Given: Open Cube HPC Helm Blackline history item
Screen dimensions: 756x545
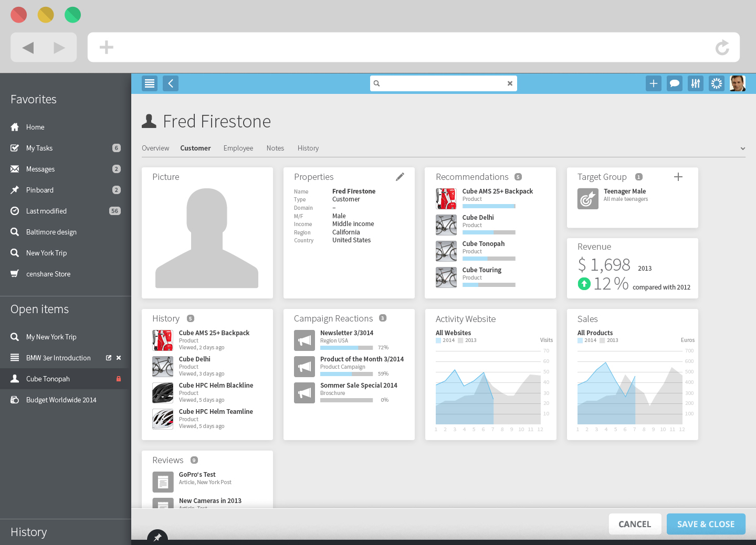Looking at the screenshot, I should click(216, 386).
